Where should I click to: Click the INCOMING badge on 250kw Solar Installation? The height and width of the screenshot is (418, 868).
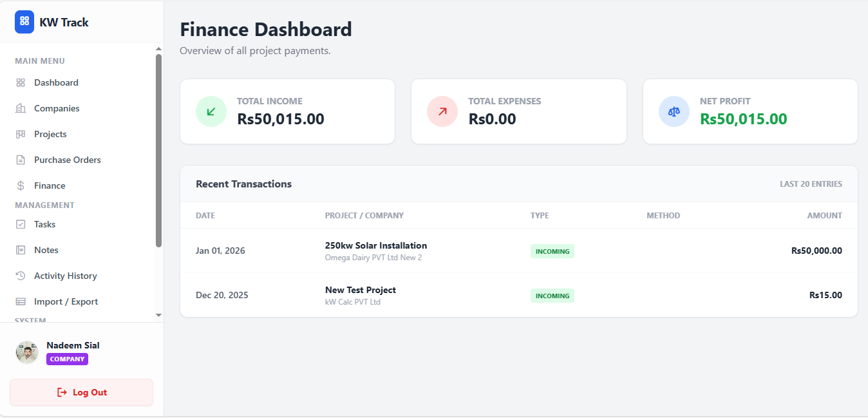[552, 251]
